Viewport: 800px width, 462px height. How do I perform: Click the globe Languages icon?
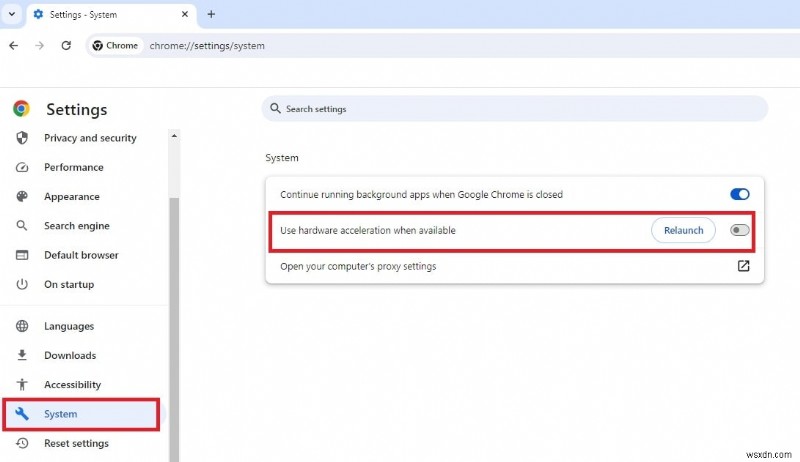click(22, 326)
